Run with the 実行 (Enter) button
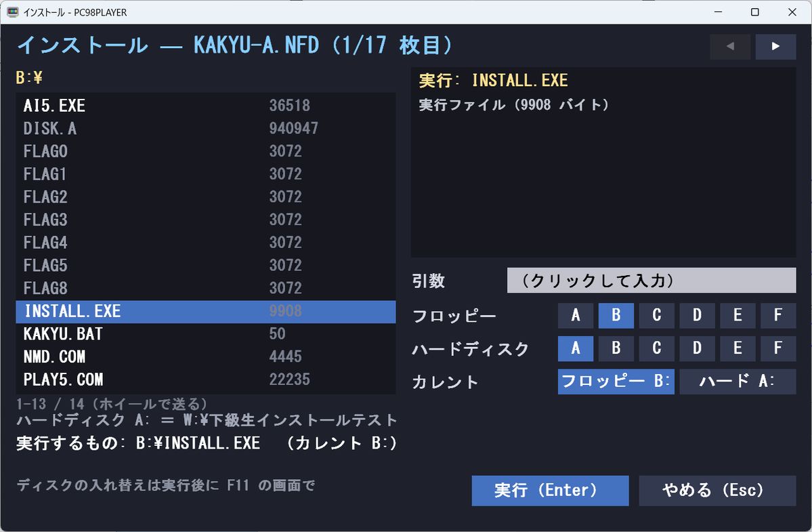Viewport: 812px width, 532px height. (550, 491)
